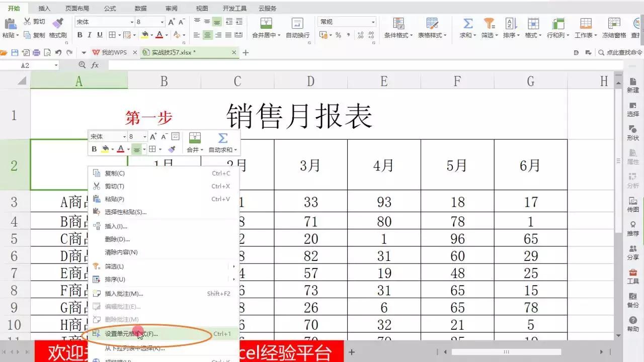This screenshot has height=362, width=644.
Task: Open the Backup (备份) panel
Action: click(x=632, y=301)
